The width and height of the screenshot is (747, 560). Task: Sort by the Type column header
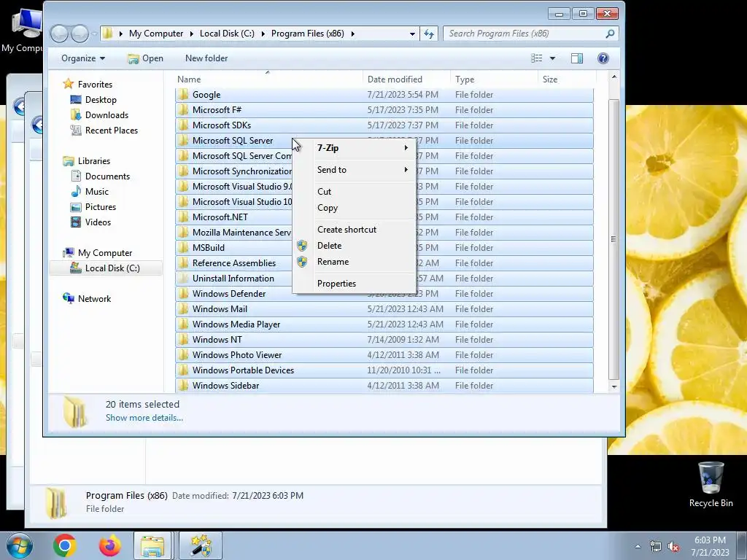click(494, 79)
